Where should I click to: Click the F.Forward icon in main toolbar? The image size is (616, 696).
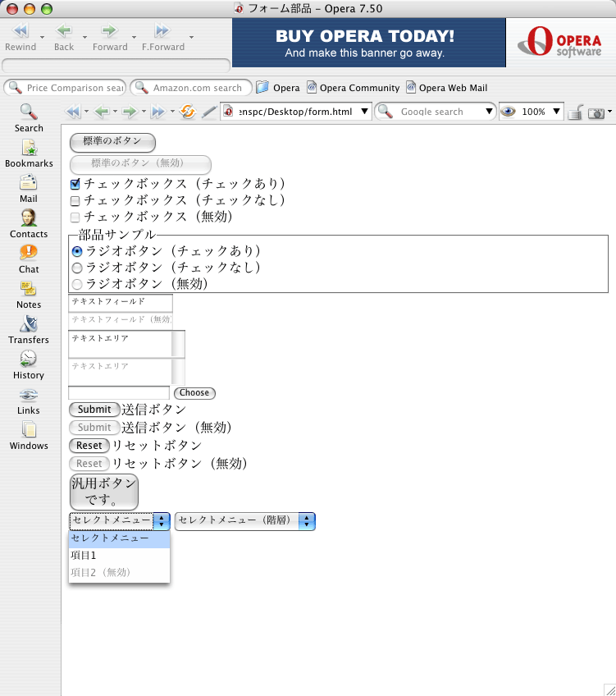pyautogui.click(x=162, y=30)
